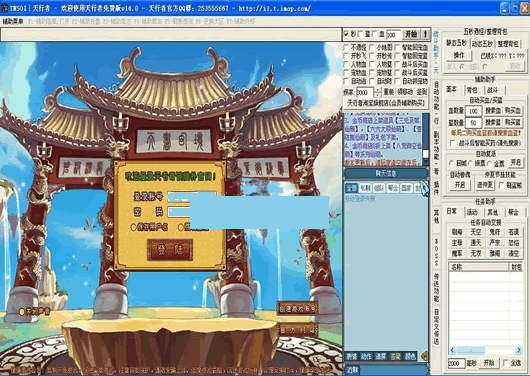Viewport: 530px width, 376px height.
Task: Switch to the 整理背包 tab
Action: coord(508,44)
